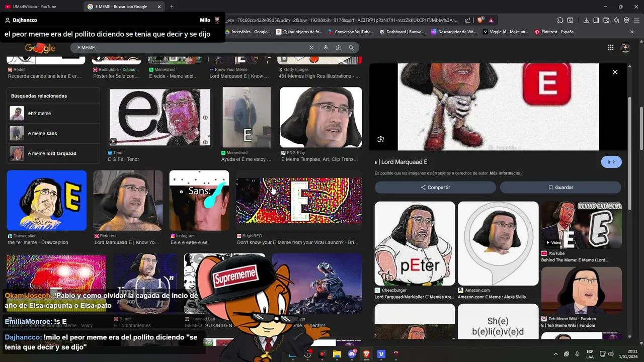The height and width of the screenshot is (362, 644).
Task: Open Teh Meme Wiki Fandom image
Action: pyautogui.click(x=581, y=291)
